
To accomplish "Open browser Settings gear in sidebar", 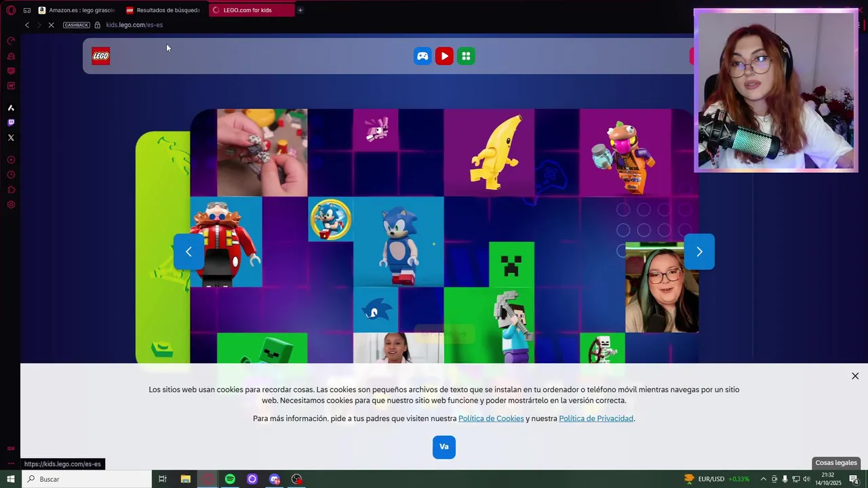I will [11, 205].
